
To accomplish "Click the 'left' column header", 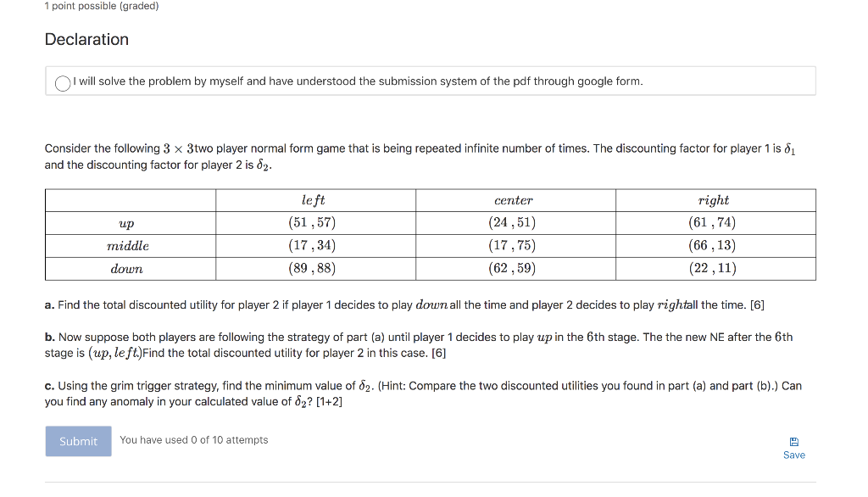I will click(x=315, y=200).
